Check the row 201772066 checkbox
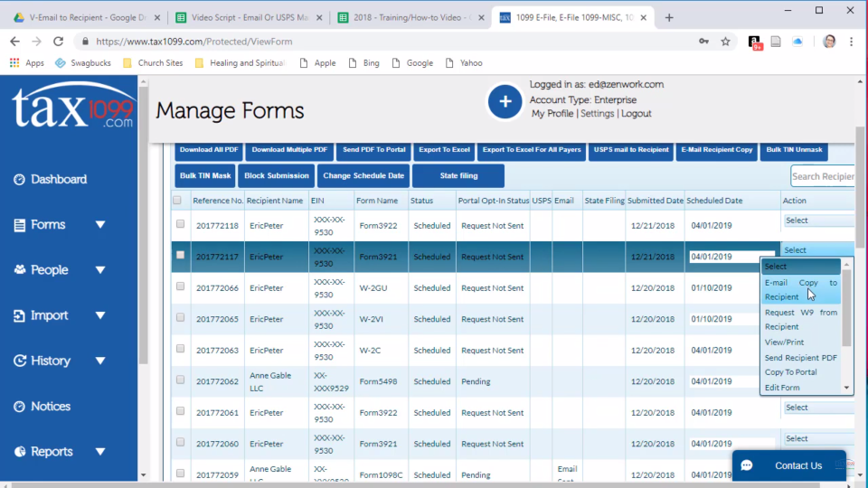Viewport: 868px width, 488px height. (x=181, y=286)
